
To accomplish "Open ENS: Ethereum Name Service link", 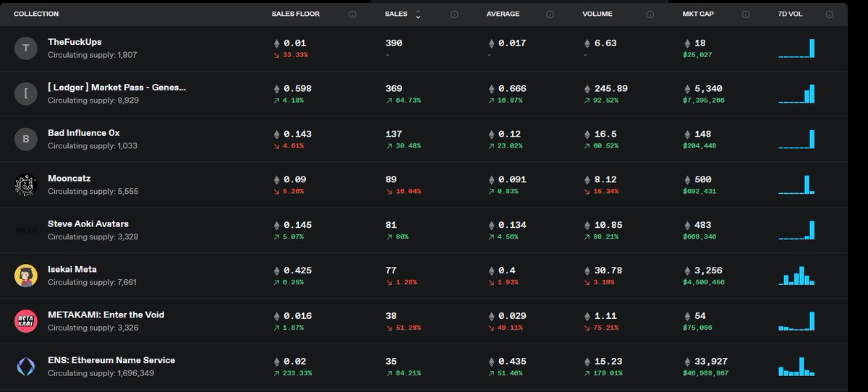I will (x=111, y=360).
